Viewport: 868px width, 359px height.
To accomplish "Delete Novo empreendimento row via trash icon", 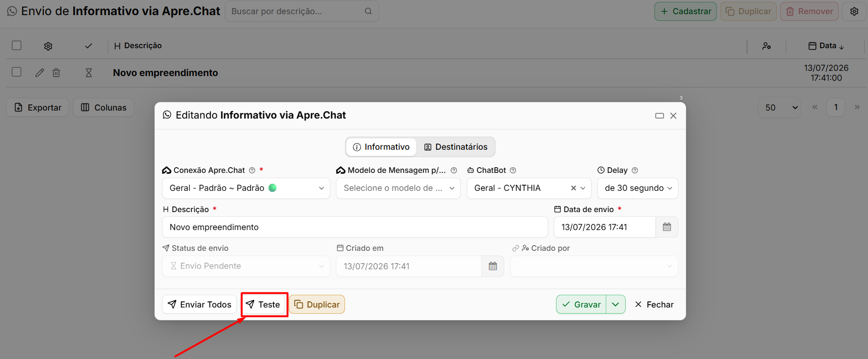I will [x=56, y=73].
